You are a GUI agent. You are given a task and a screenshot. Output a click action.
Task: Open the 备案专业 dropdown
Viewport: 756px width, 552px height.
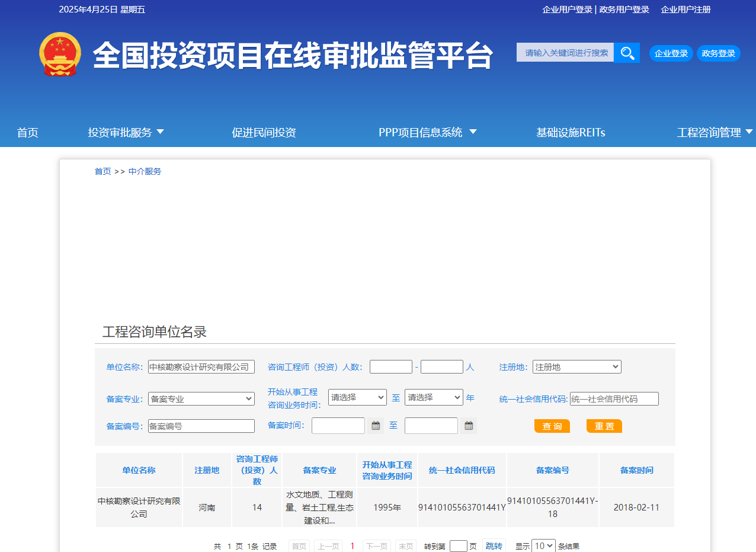pos(201,398)
